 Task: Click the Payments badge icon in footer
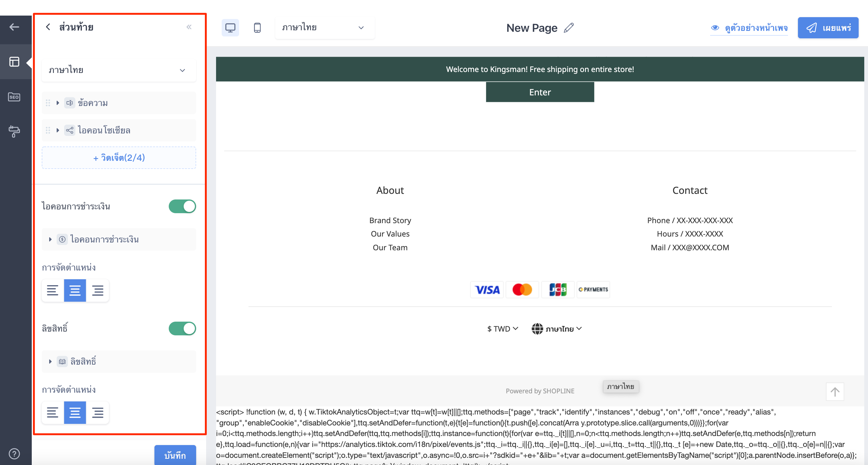pos(593,290)
